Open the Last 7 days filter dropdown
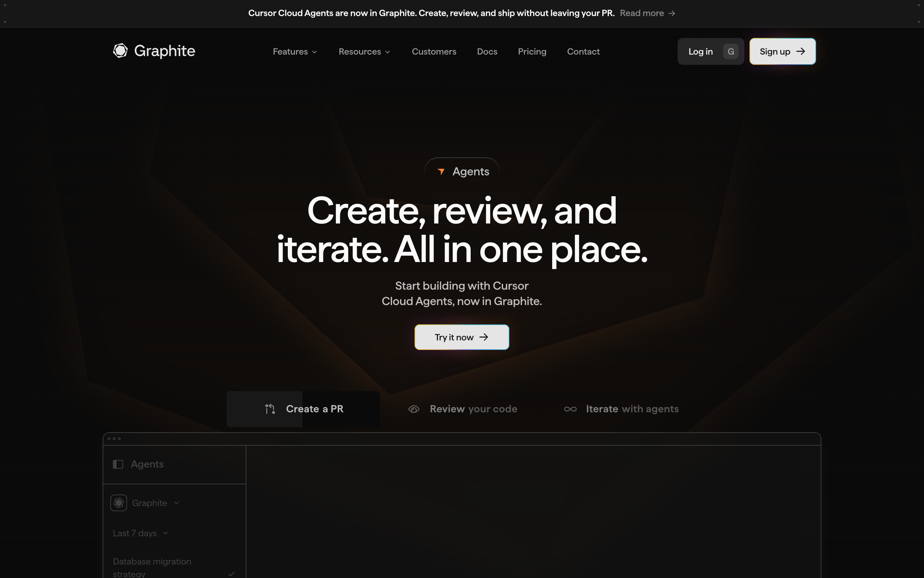 pos(141,533)
